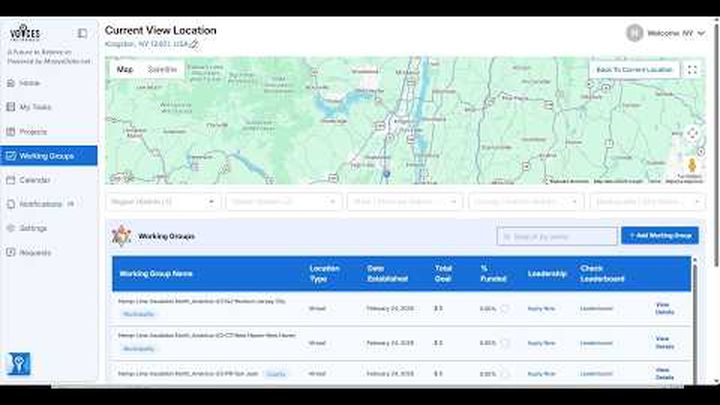Viewport: 720px width, 405px height.
Task: Click the pencil icon to edit location
Action: pyautogui.click(x=195, y=45)
